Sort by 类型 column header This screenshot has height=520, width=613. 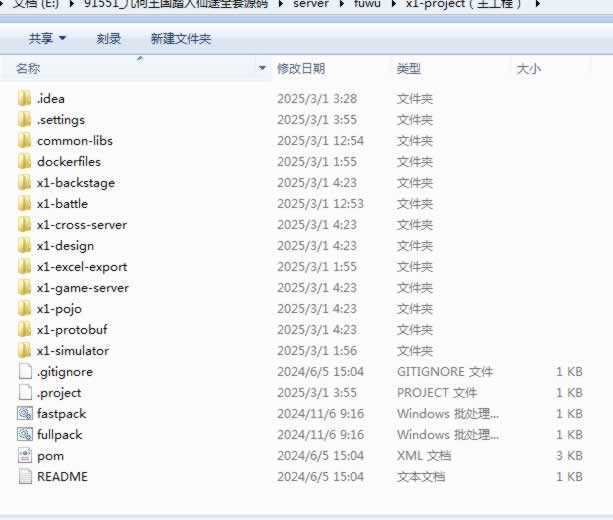point(409,69)
